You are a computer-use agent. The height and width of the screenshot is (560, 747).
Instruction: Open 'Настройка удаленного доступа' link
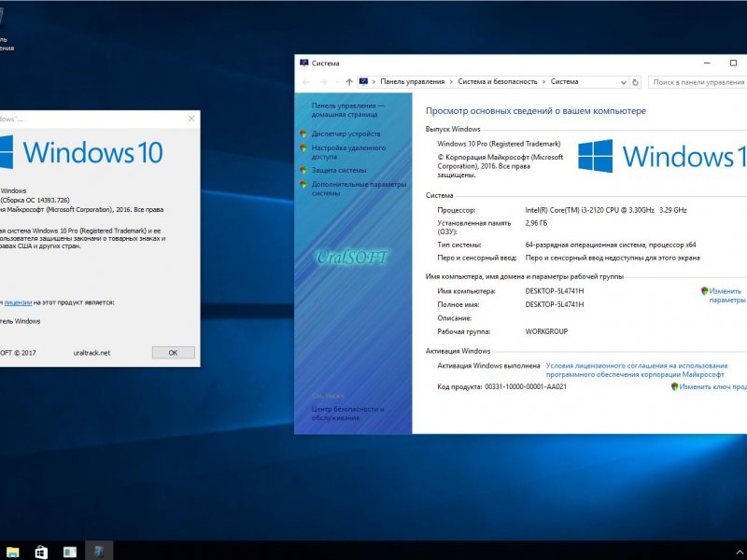tap(348, 152)
